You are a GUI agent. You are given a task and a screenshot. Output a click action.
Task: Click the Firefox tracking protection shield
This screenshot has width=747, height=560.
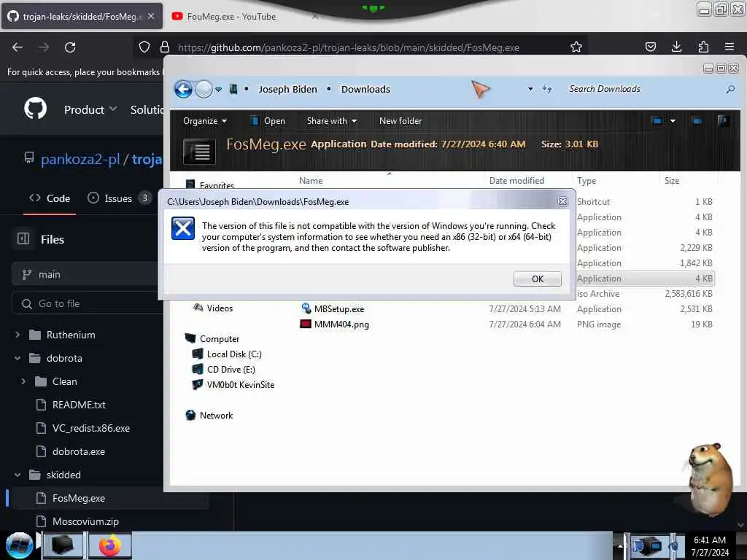pyautogui.click(x=144, y=47)
